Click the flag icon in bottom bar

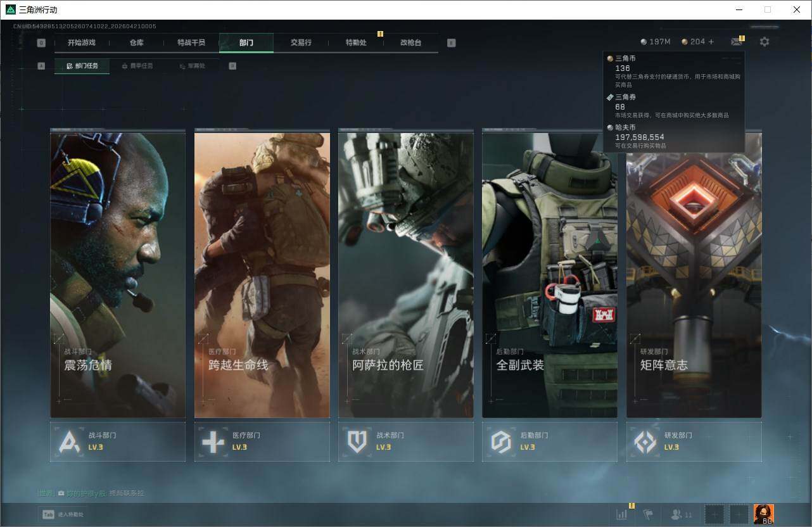(648, 514)
